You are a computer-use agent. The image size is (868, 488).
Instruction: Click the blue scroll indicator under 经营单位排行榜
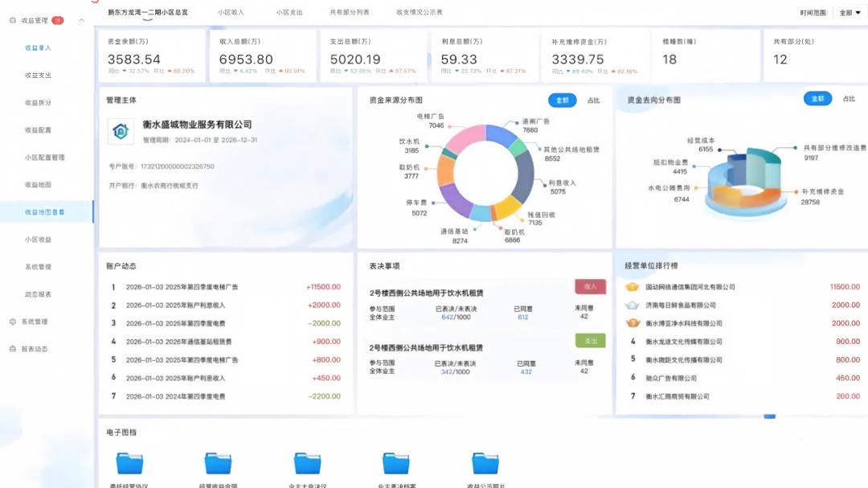(769, 416)
